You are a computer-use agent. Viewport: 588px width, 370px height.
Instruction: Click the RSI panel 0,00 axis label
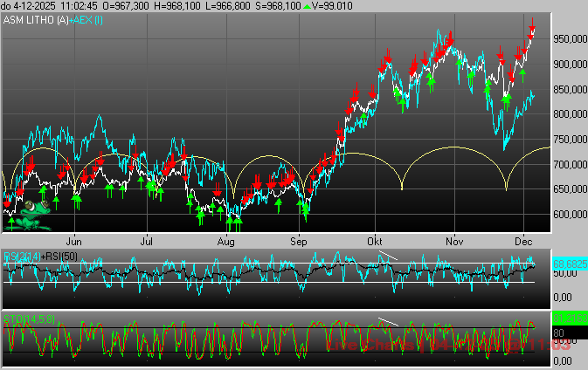(x=563, y=298)
